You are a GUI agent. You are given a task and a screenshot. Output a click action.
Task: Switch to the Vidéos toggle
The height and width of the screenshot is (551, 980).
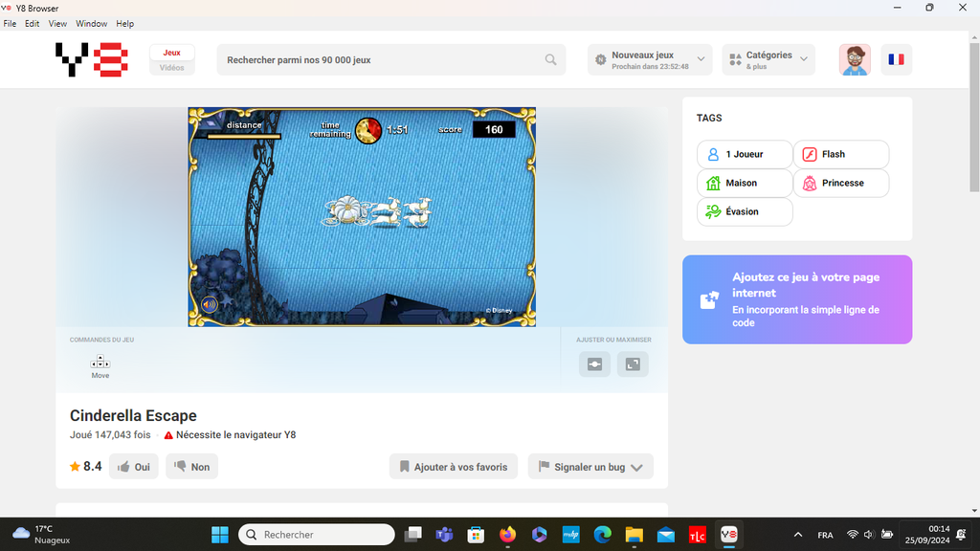(172, 68)
